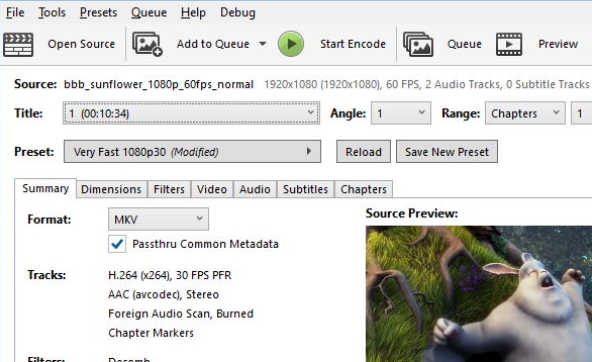Click the Preview film-strip icon
Screen dimensions: 592x362
point(509,44)
